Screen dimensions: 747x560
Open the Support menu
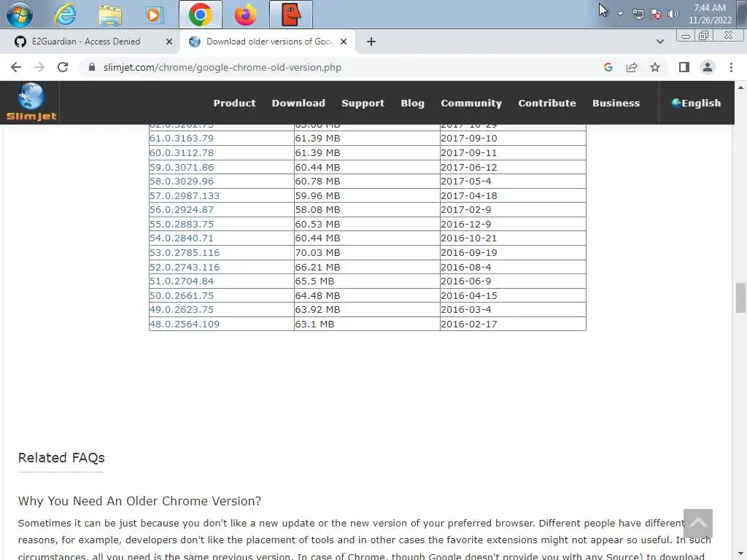pyautogui.click(x=363, y=103)
